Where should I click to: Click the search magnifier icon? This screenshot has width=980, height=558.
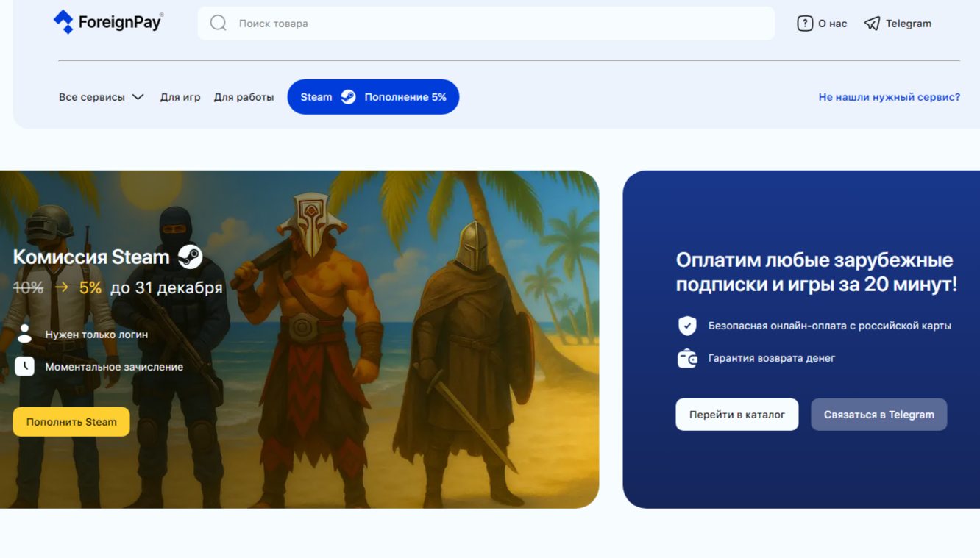pos(219,24)
